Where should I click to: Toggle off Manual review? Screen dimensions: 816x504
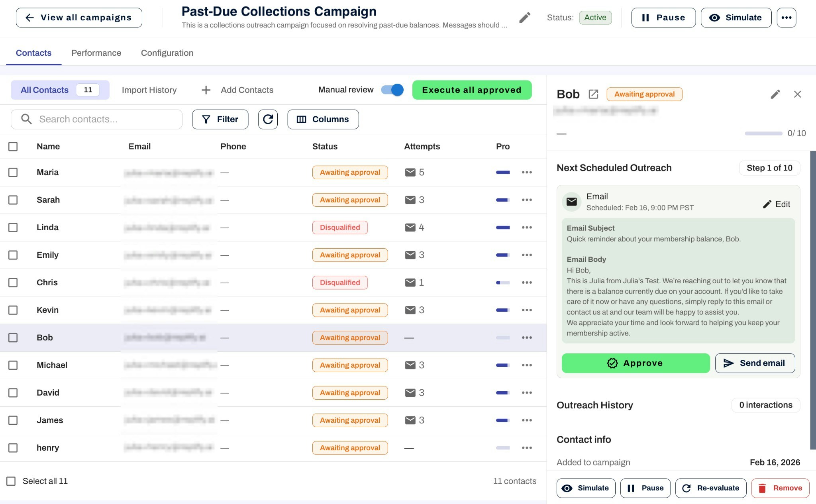coord(392,90)
